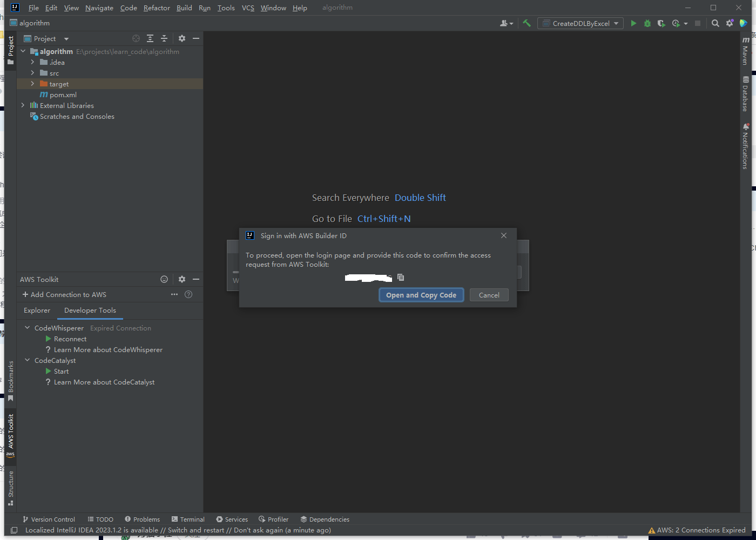756x540 pixels.
Task: Click the Profiler run icon in toolbar
Action: coord(676,23)
